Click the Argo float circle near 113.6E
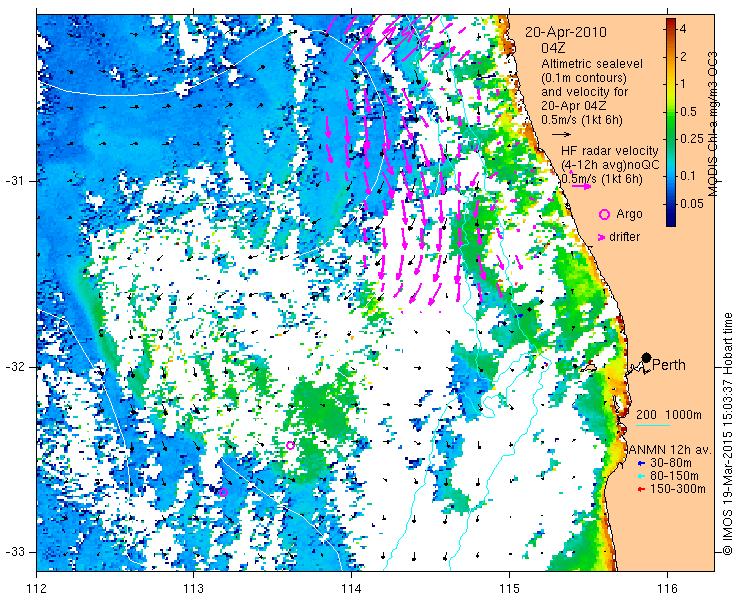Screen dimensions: 740x600 point(290,445)
